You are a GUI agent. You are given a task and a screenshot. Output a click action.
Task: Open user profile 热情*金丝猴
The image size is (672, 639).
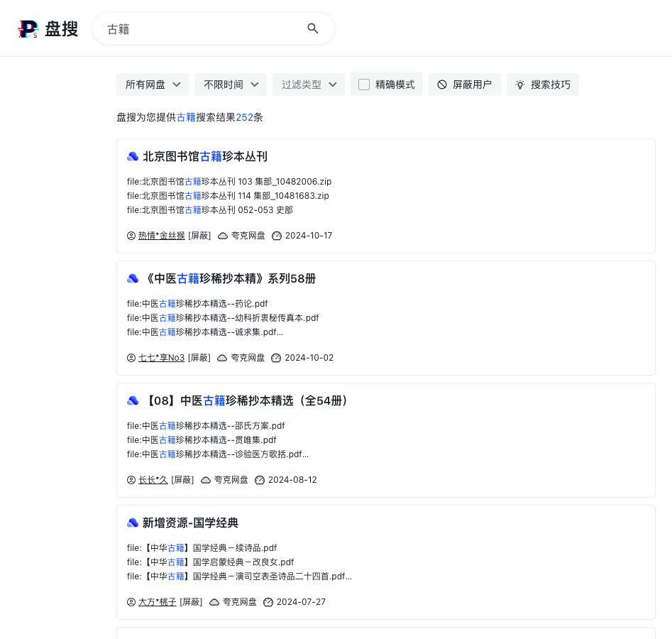tap(162, 236)
